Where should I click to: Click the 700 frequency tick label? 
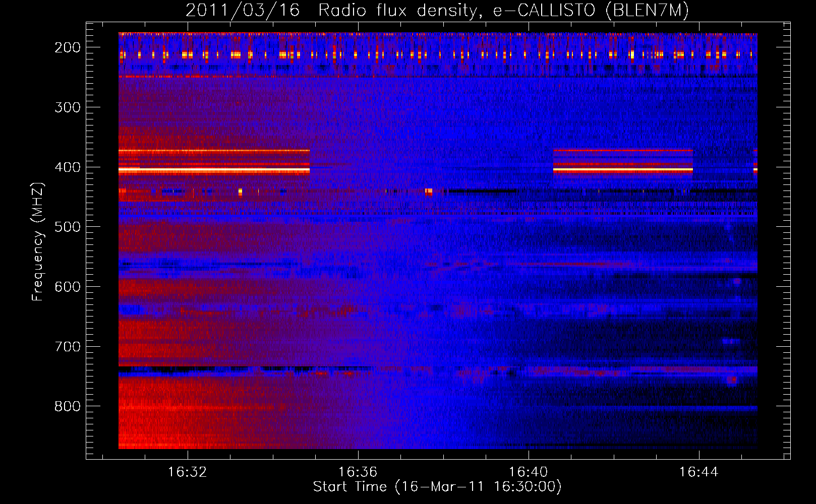(x=68, y=347)
